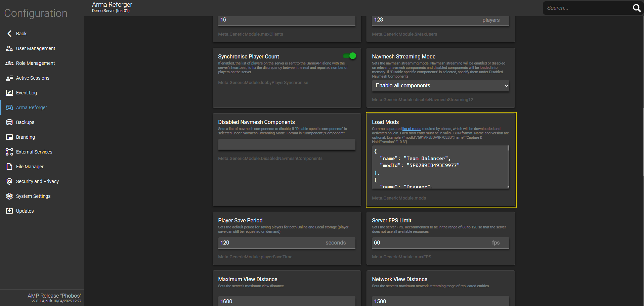Click the 'Demo Server (test01)' subtitle
Screen dimensions: 644x306
click(111, 11)
